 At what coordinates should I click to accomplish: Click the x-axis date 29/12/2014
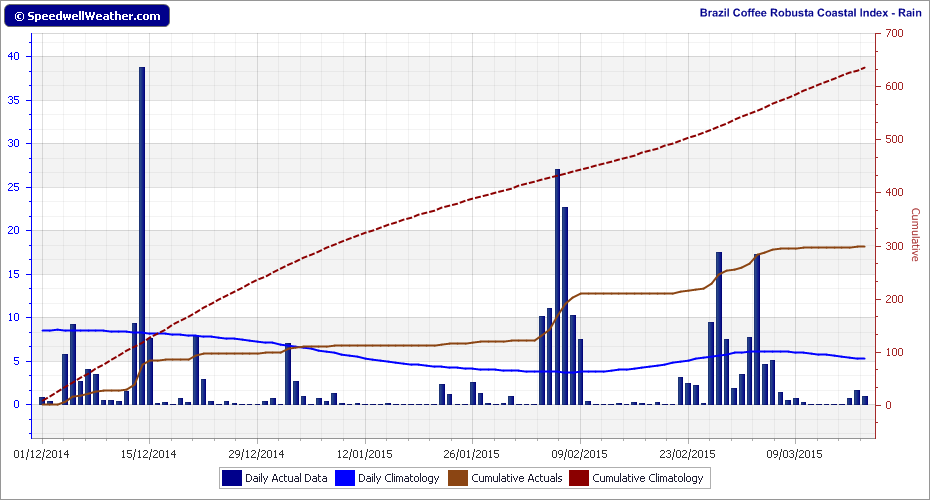tap(256, 454)
